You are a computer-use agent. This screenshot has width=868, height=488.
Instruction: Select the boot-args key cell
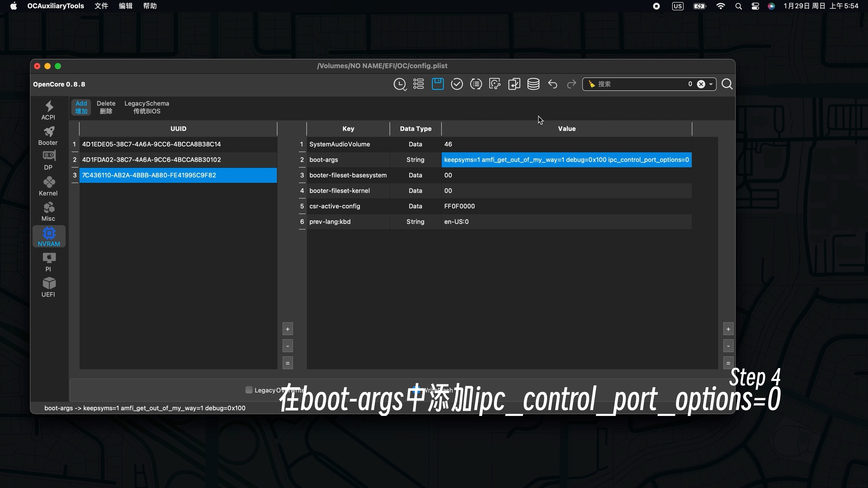(x=348, y=160)
